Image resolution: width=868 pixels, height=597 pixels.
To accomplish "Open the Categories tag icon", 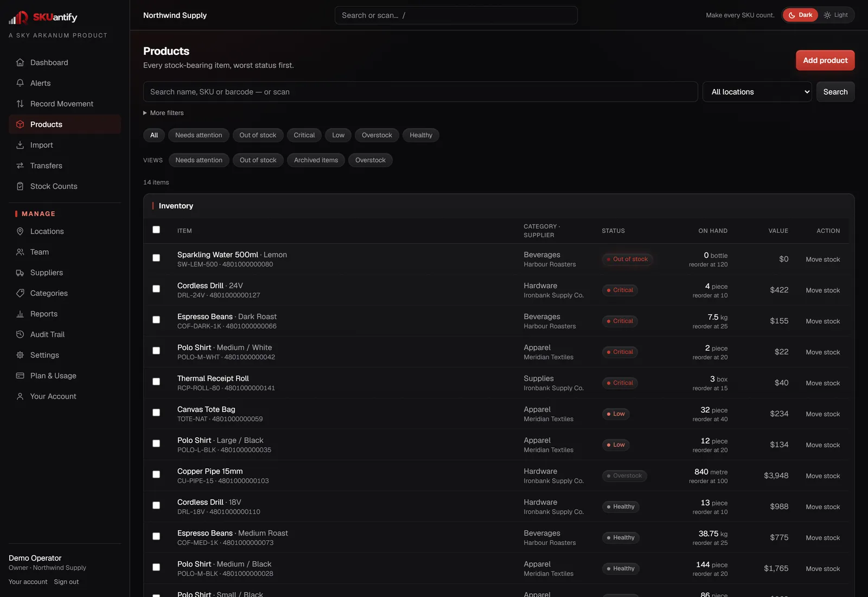I will 20,293.
